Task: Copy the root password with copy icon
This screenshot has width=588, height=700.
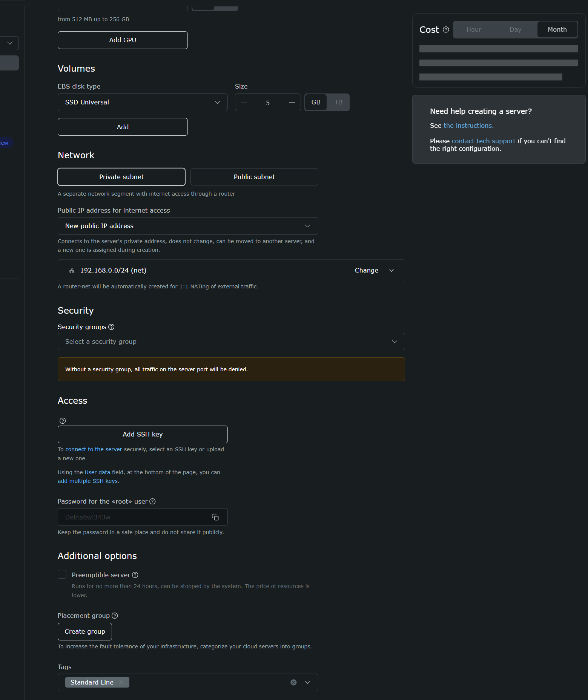Action: click(215, 517)
